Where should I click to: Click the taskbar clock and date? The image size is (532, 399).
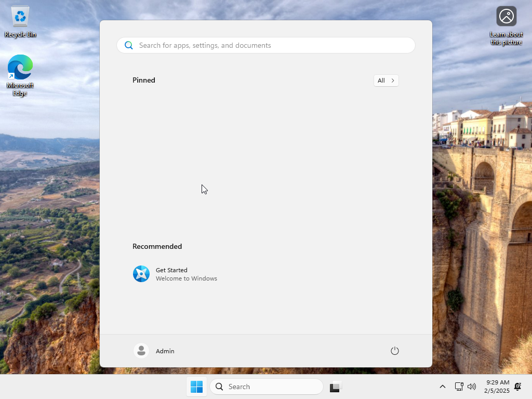(x=497, y=387)
